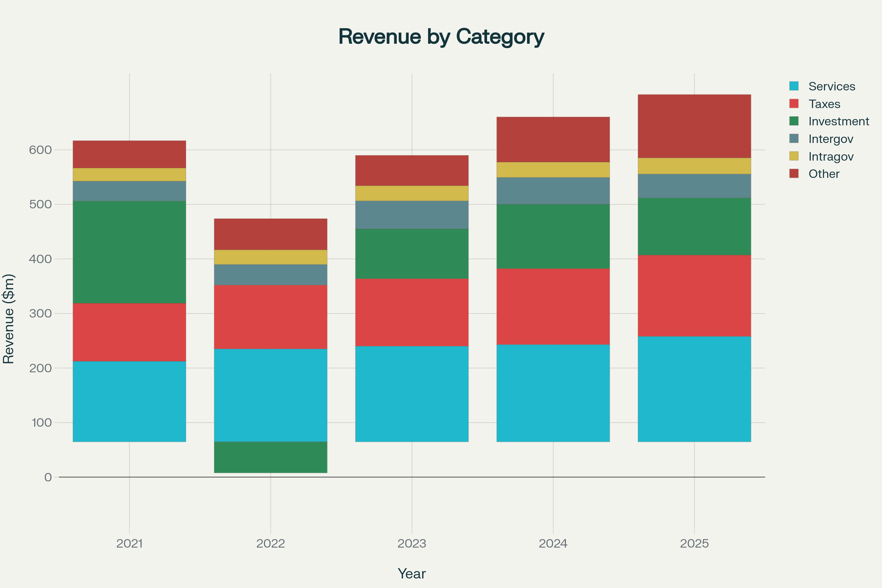Click the 2022 Intragov yellow segment

click(x=270, y=257)
